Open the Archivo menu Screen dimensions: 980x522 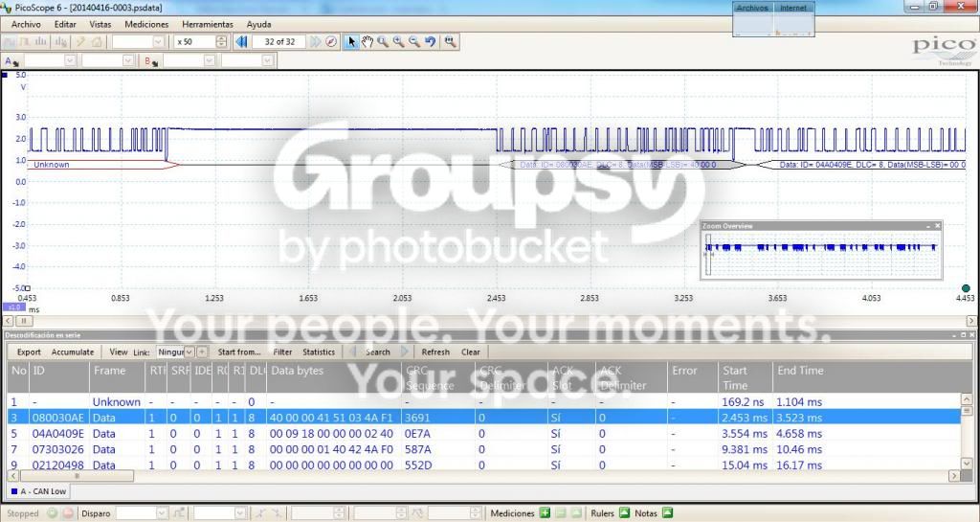[26, 24]
